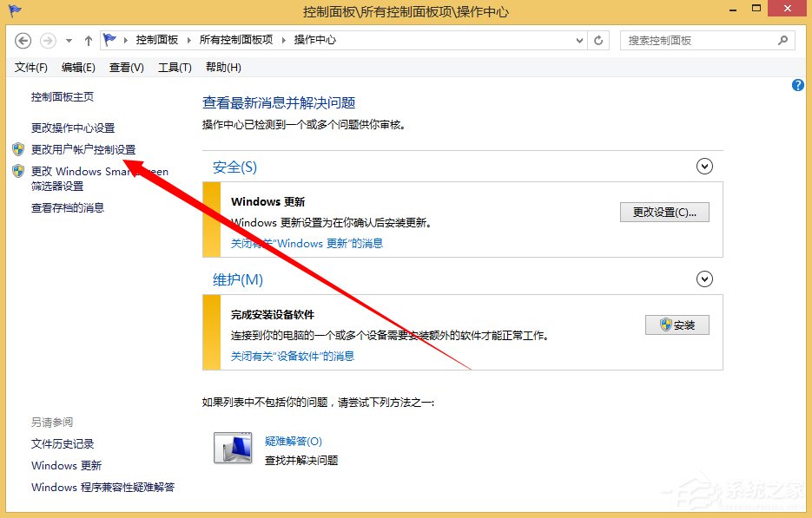This screenshot has width=812, height=518.
Task: Collapse the 安全(S) section chevron
Action: pyautogui.click(x=704, y=166)
